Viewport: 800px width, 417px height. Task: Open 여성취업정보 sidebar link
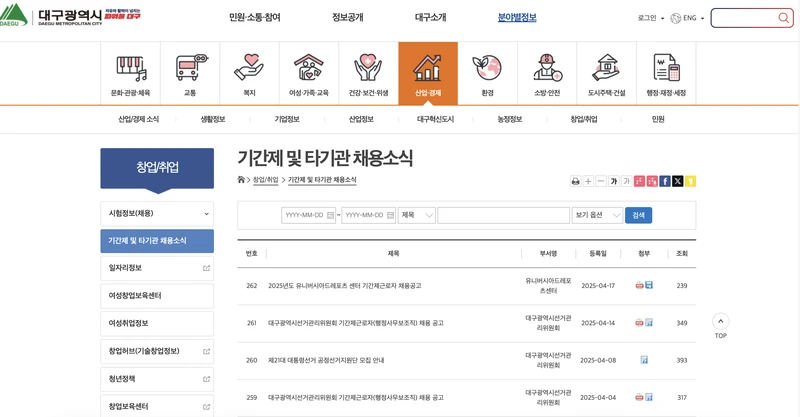(157, 324)
